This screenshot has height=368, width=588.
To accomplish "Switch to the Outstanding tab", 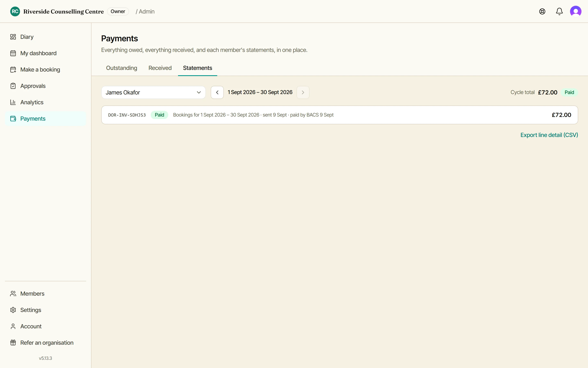I will (x=121, y=68).
